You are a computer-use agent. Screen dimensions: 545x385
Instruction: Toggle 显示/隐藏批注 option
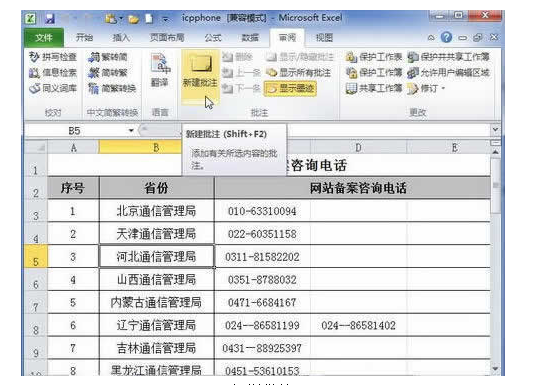pos(300,57)
